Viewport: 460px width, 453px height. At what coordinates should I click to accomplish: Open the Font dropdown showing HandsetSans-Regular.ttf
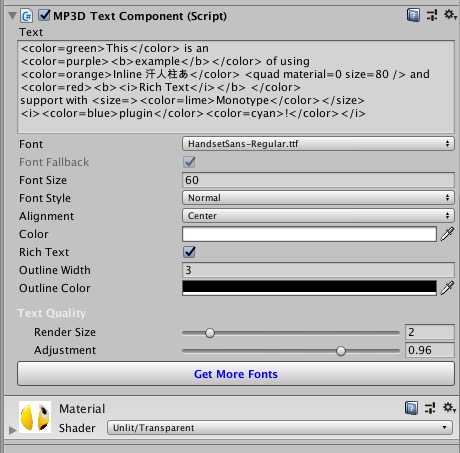pyautogui.click(x=318, y=144)
